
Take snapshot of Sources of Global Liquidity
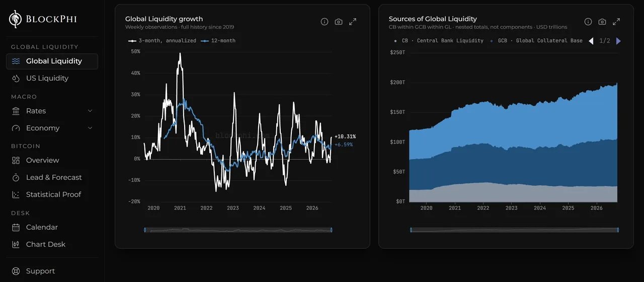(602, 22)
